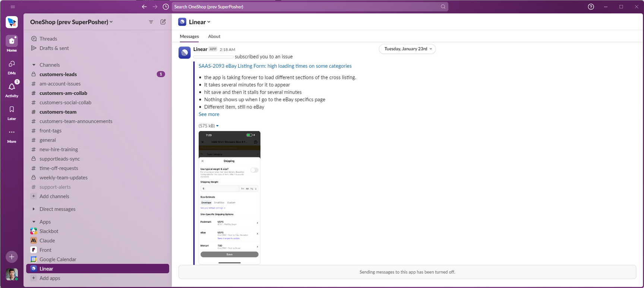Minimize the Slack window

606,7
